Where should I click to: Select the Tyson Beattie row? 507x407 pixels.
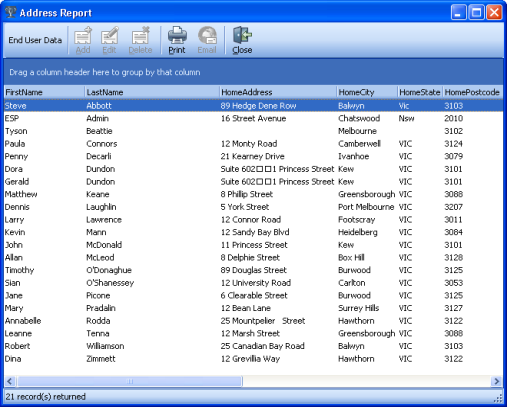tap(253, 131)
